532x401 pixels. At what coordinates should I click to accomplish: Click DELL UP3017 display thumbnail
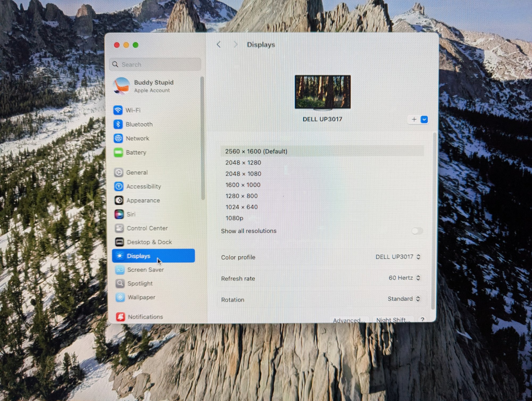323,92
